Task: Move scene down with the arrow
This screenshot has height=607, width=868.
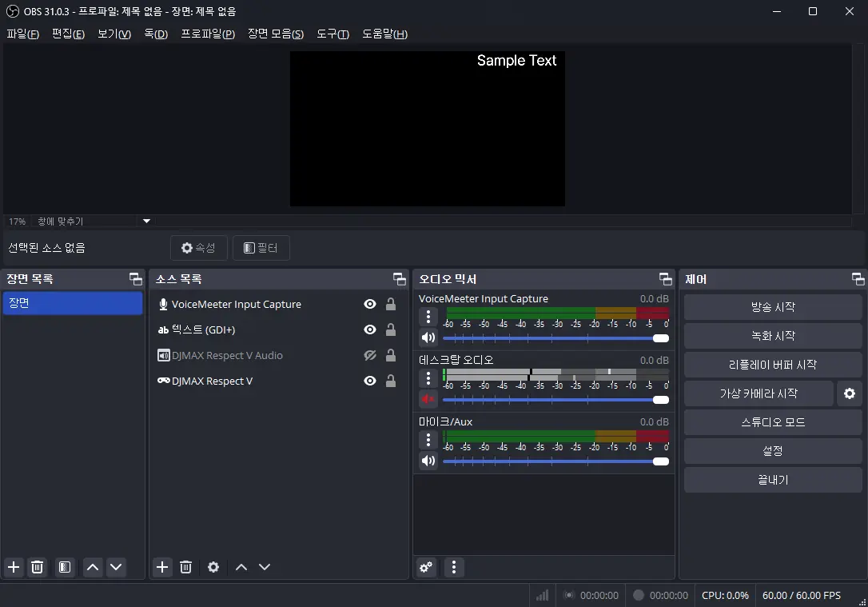Action: (x=116, y=567)
